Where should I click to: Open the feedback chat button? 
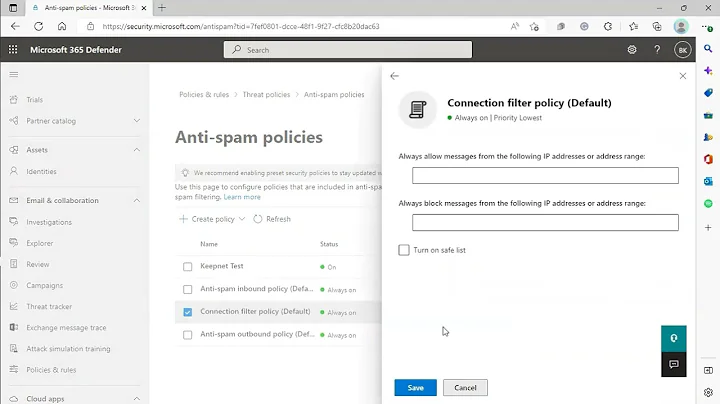point(674,364)
